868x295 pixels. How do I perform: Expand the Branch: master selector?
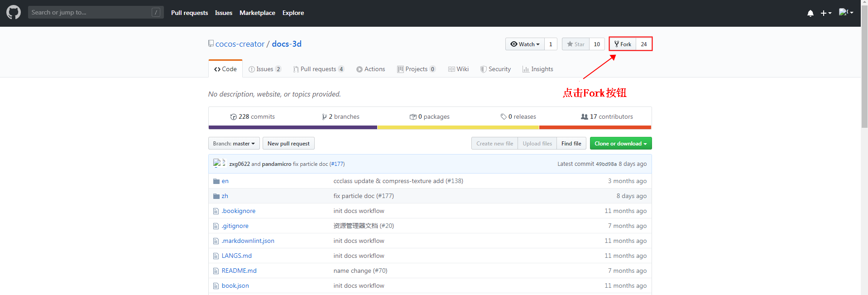pos(234,144)
